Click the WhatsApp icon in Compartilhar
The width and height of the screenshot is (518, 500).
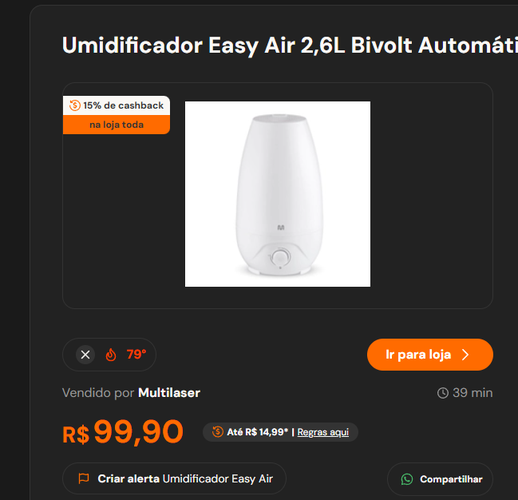[x=407, y=479]
